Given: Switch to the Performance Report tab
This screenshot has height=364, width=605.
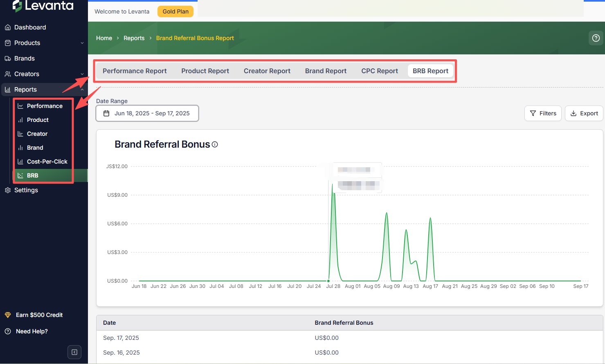Looking at the screenshot, I should pos(135,71).
